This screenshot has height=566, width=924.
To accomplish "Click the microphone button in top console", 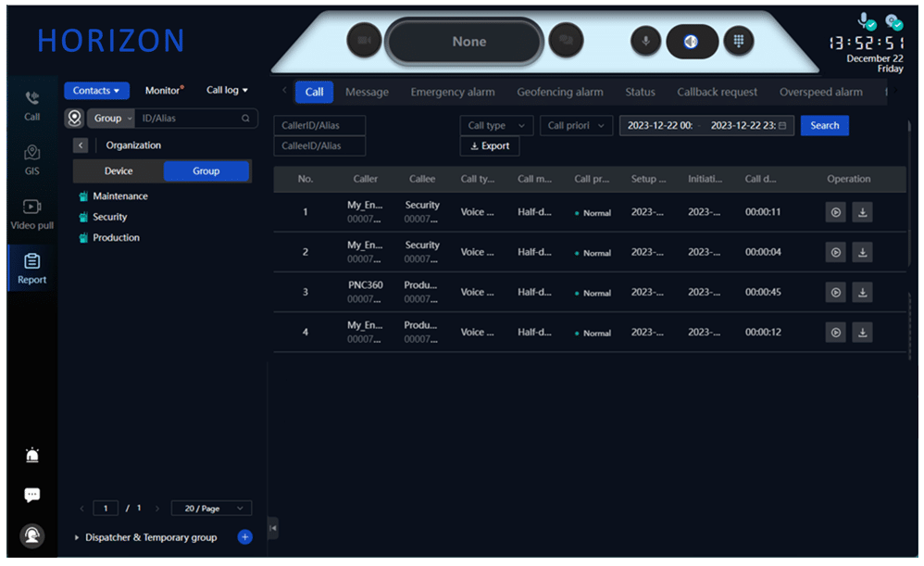I will 645,41.
